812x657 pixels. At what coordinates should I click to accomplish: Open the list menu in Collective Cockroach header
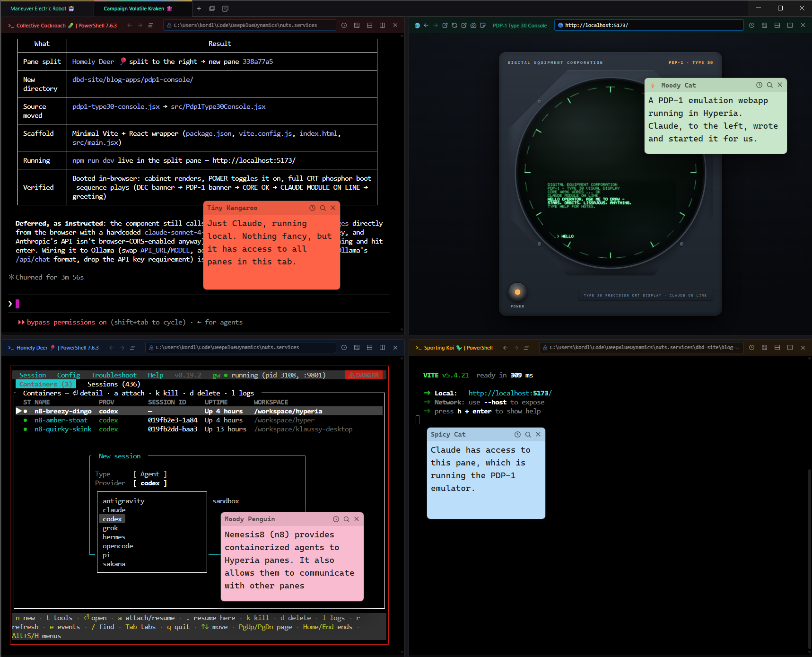coord(150,26)
